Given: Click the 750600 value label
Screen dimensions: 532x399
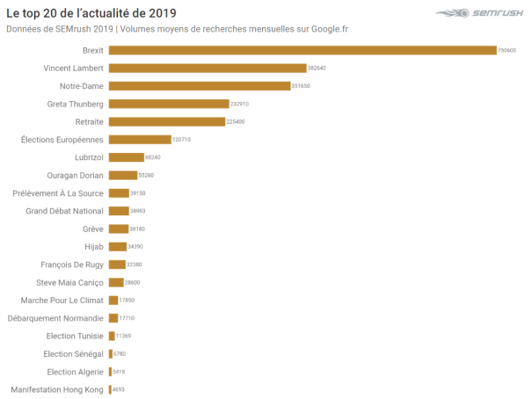Looking at the screenshot, I should tap(507, 51).
